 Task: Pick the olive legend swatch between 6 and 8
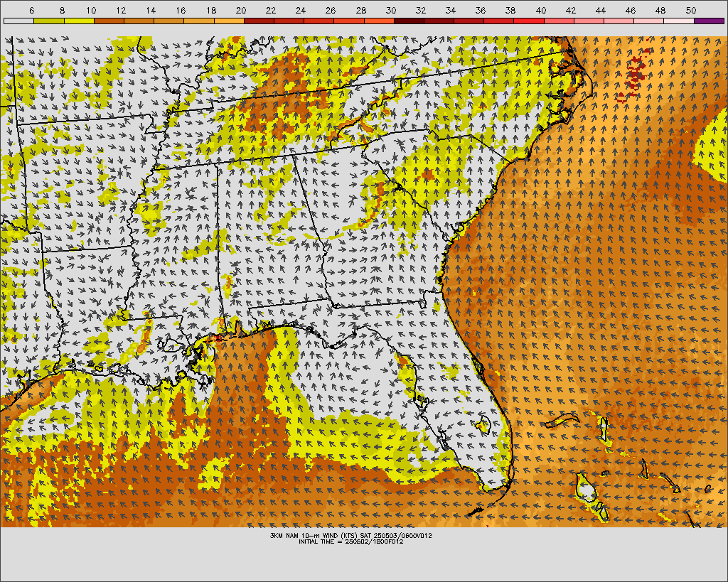coord(49,21)
